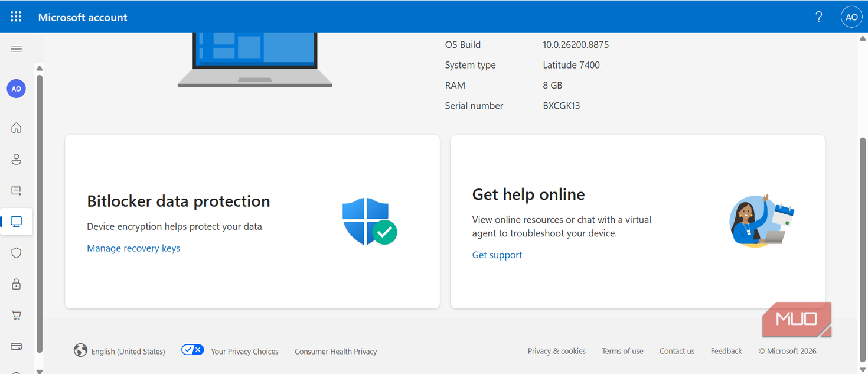Open the Security shield icon in sidebar
This screenshot has width=868, height=374.
pos(17,253)
